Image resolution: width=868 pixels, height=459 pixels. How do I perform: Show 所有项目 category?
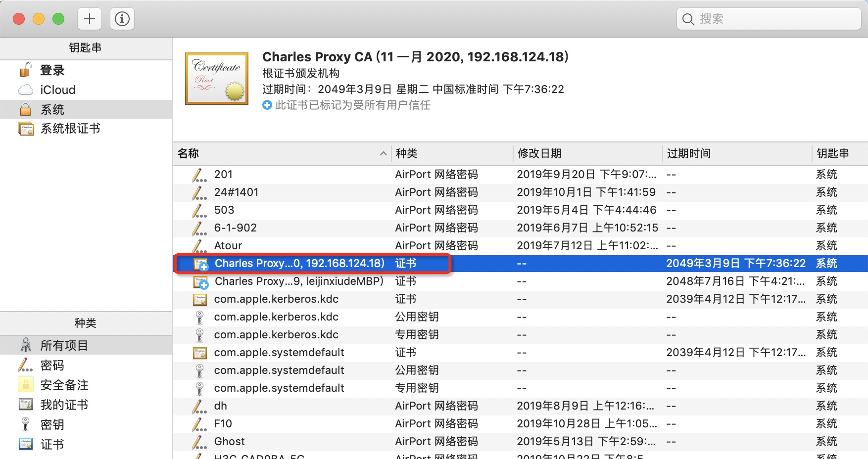[x=86, y=345]
